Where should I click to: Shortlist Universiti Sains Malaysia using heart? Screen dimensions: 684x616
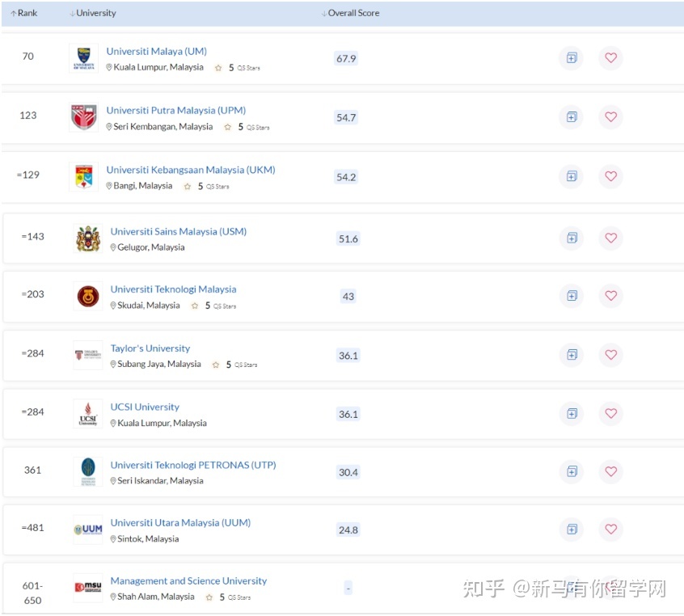[x=610, y=238]
